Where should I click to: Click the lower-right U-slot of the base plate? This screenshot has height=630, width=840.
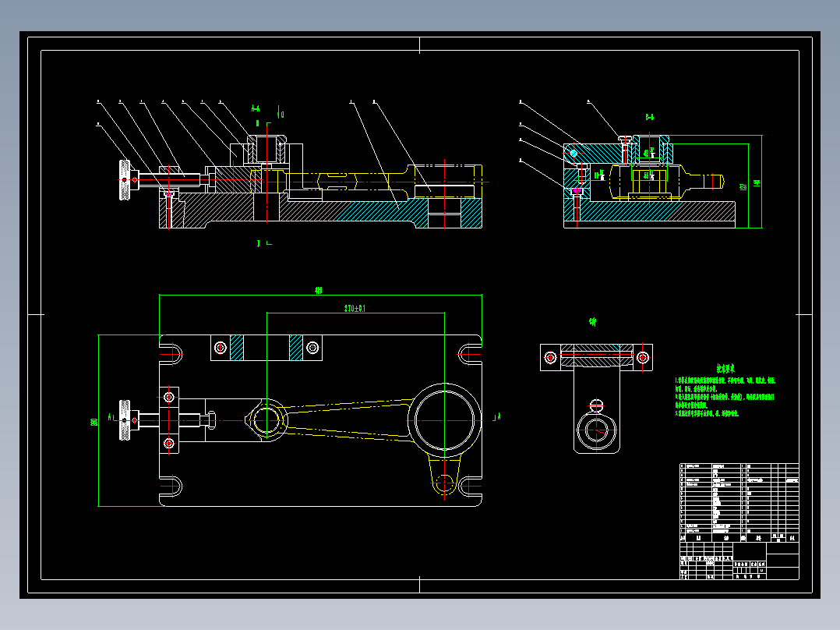(469, 487)
